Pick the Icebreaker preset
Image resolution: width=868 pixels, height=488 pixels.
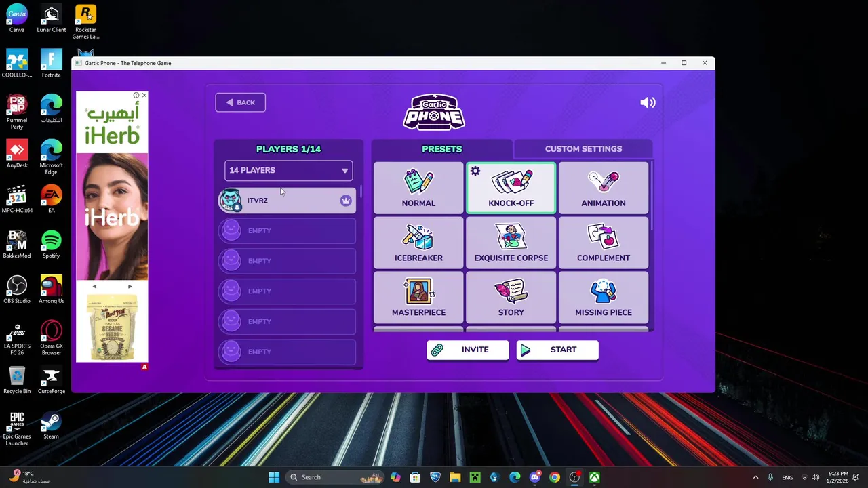point(418,243)
